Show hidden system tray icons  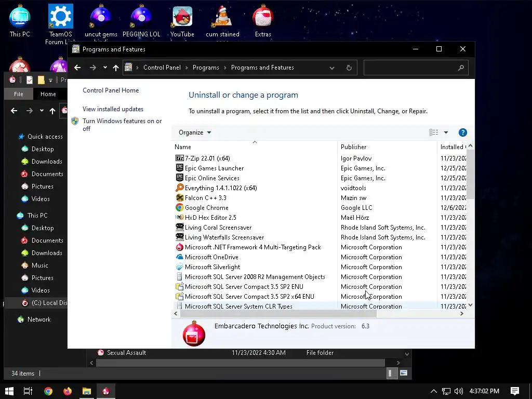coord(433,391)
